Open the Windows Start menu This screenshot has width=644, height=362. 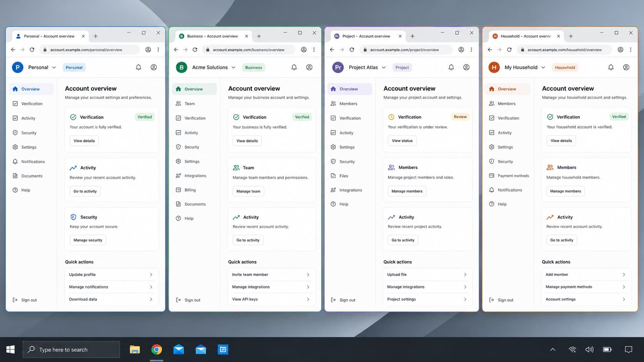[10, 349]
